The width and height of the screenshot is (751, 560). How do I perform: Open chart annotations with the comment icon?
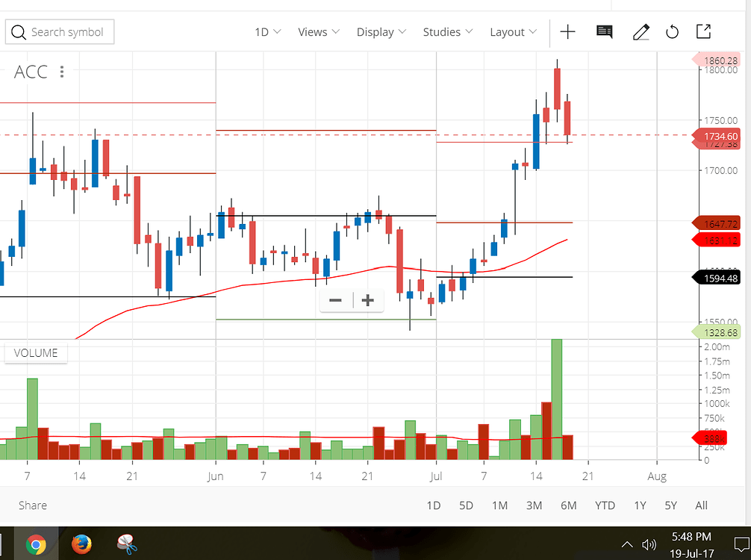coord(604,32)
